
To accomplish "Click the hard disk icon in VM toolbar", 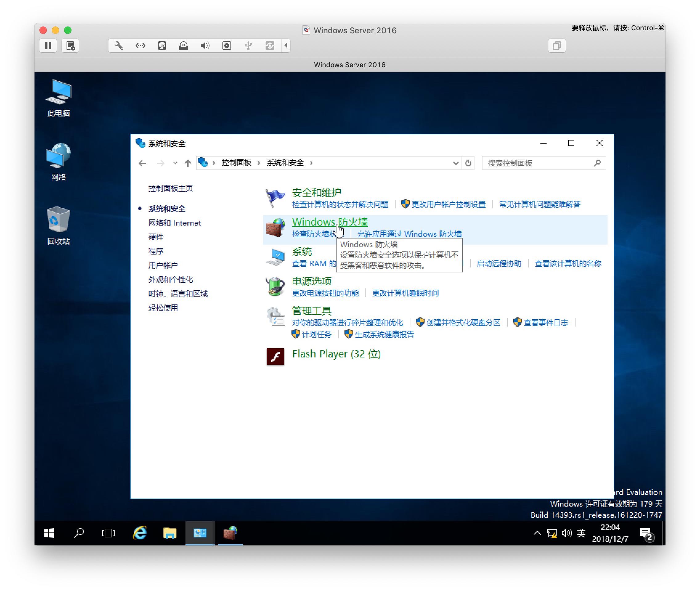I will tap(162, 46).
